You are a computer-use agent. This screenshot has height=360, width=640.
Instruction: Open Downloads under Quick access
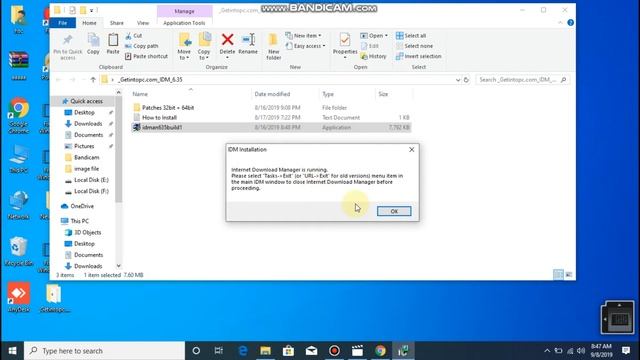click(88, 124)
